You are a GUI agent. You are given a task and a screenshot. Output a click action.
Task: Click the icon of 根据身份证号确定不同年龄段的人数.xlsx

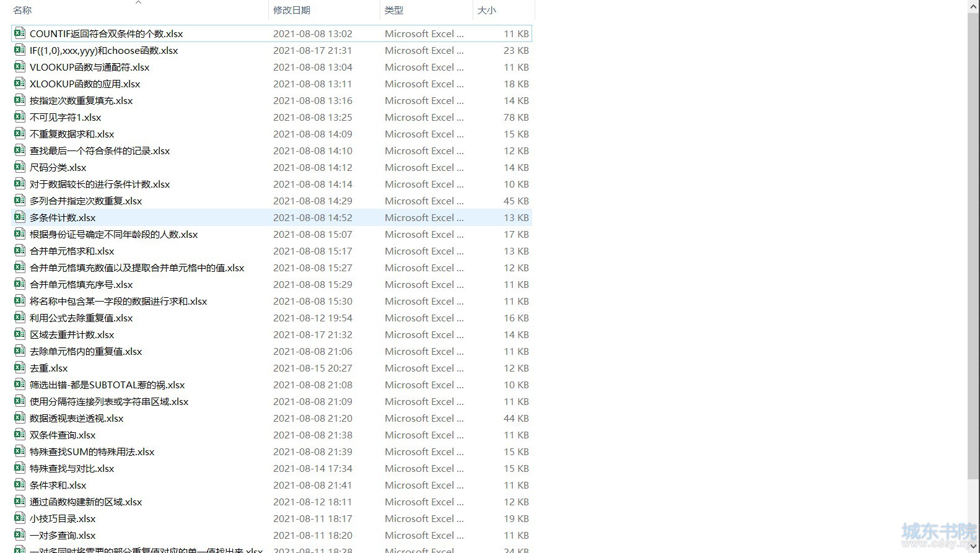click(x=20, y=234)
